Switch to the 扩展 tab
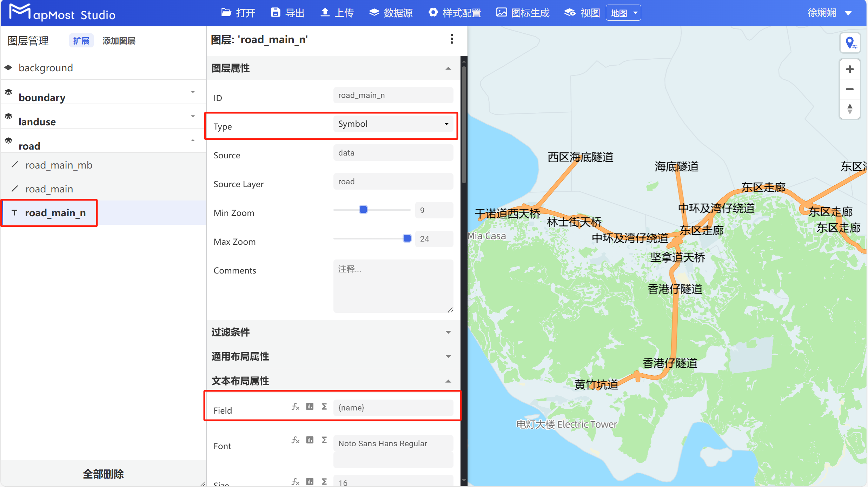868x487 pixels. click(81, 40)
